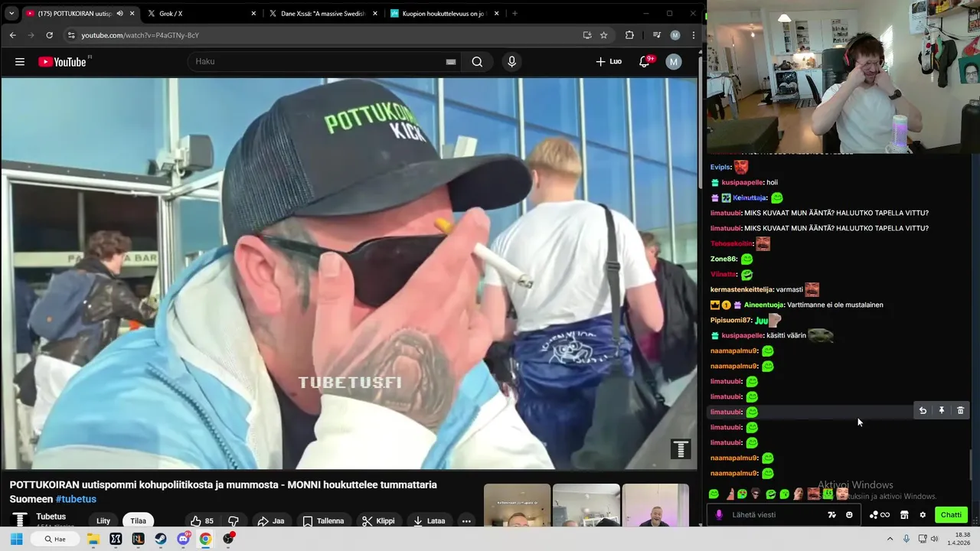The height and width of the screenshot is (551, 980).
Task: Open the on-screen keyboard icon in search
Action: click(x=451, y=62)
